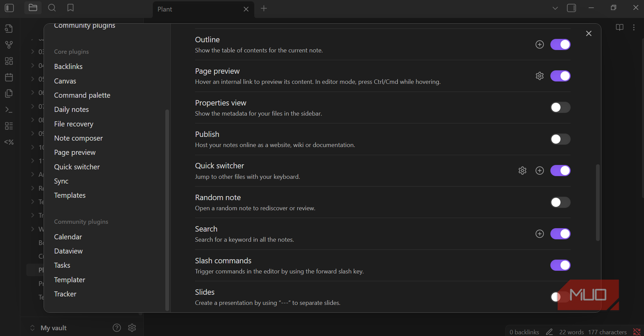Open vault settings gear at bottom
The width and height of the screenshot is (644, 336).
coord(132,328)
